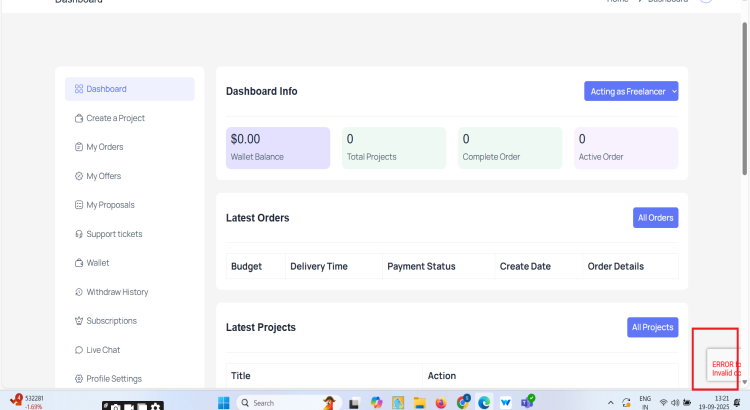The height and width of the screenshot is (410, 750).
Task: Click the Windows taskbar Search box
Action: coord(270,402)
